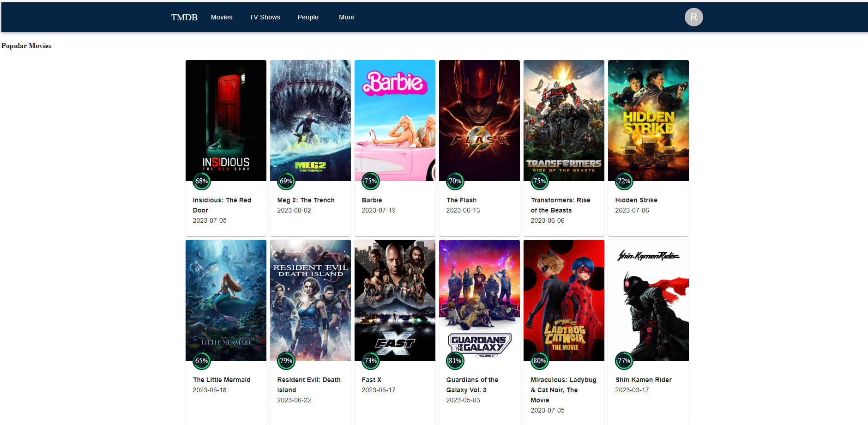Open the Insidious: The Red Door poster

[x=226, y=121]
